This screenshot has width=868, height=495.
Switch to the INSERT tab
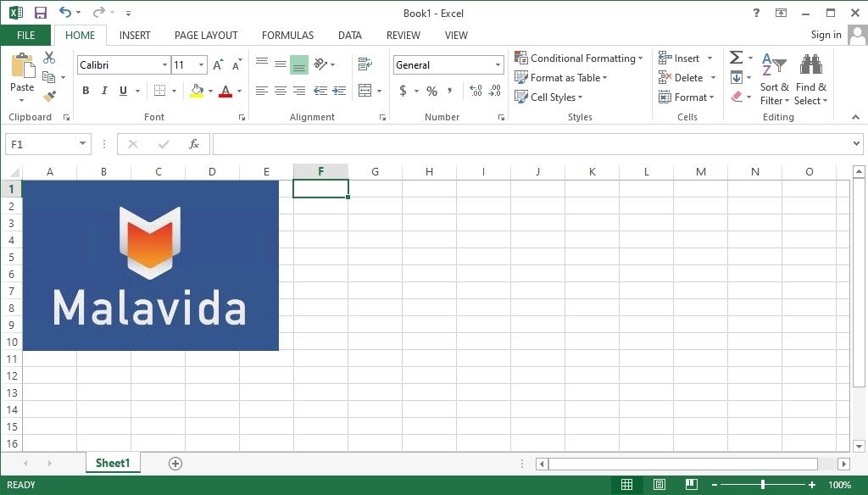point(135,35)
